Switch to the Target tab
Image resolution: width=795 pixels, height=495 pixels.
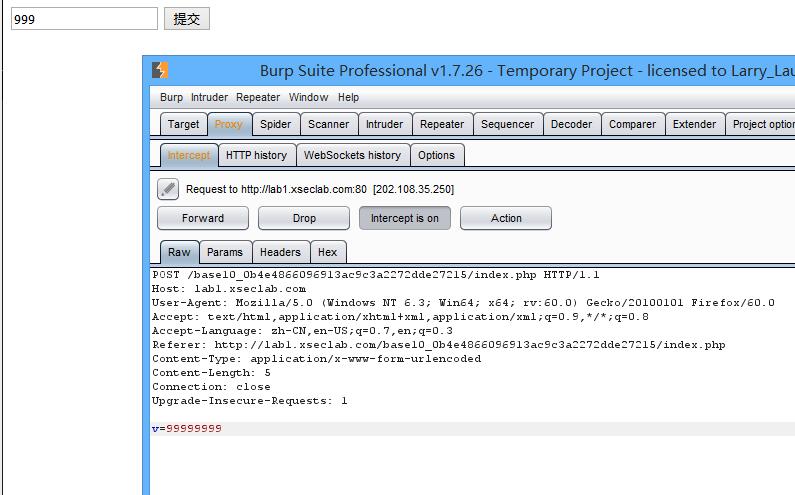click(184, 124)
